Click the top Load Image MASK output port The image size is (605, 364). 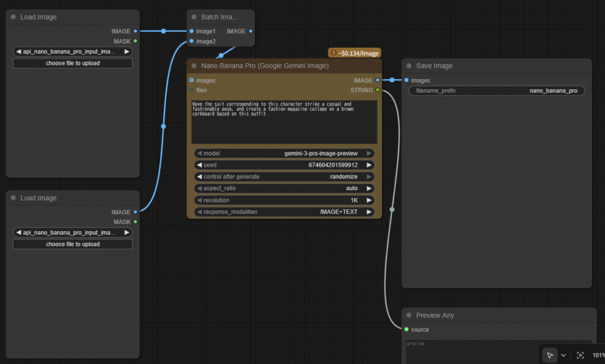[135, 41]
